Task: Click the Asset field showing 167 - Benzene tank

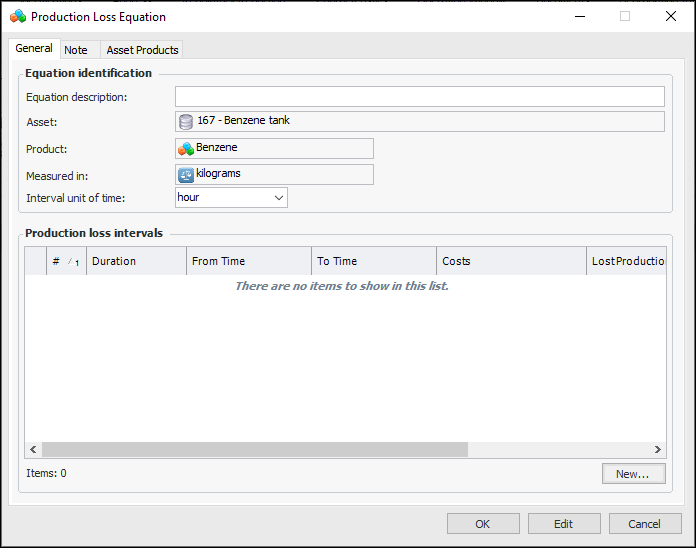Action: (419, 122)
